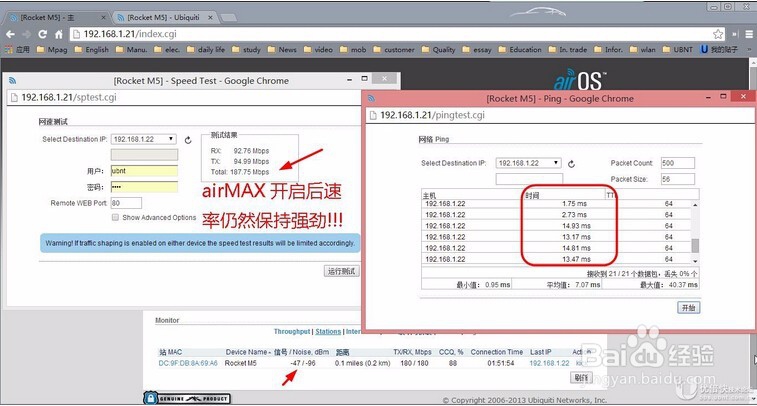
Task: Open the Throughput monitor link
Action: pyautogui.click(x=292, y=332)
